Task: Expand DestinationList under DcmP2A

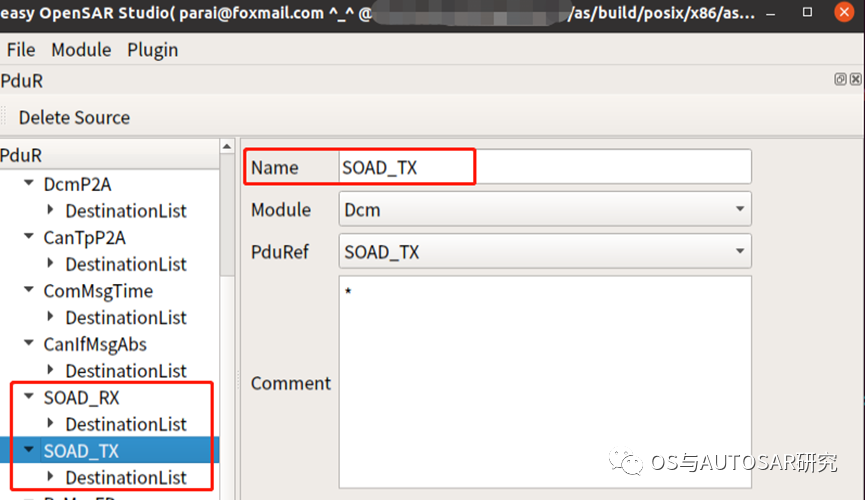Action: (x=51, y=210)
